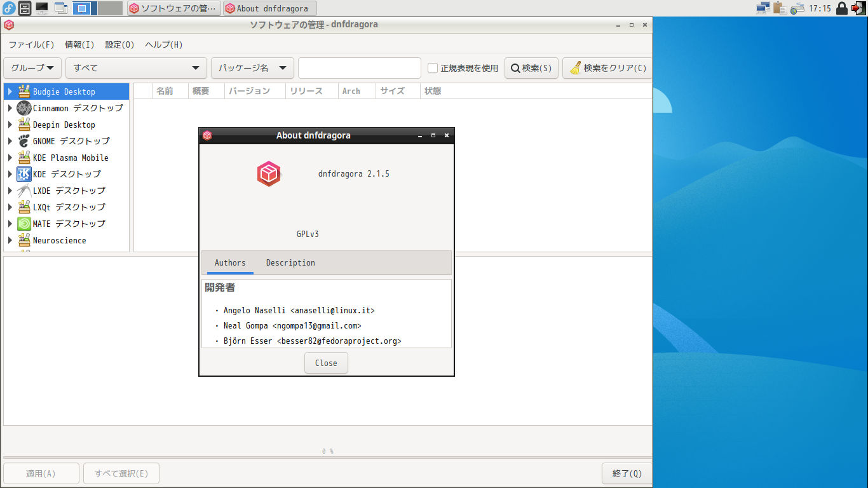Open the 設定(O) menu

[x=119, y=44]
